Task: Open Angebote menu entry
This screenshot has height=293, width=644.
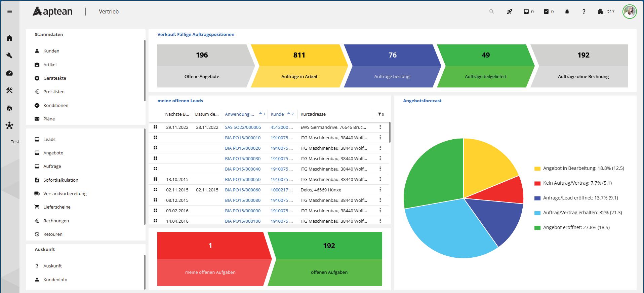Action: [53, 153]
